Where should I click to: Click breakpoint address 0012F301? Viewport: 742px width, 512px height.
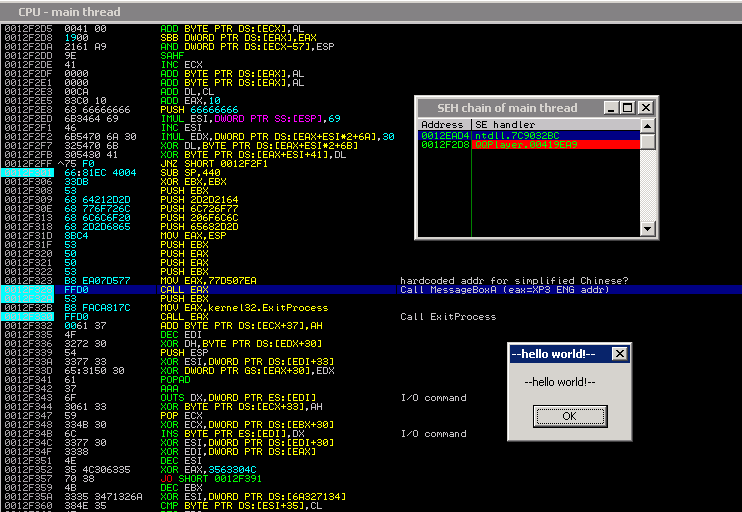pos(28,173)
